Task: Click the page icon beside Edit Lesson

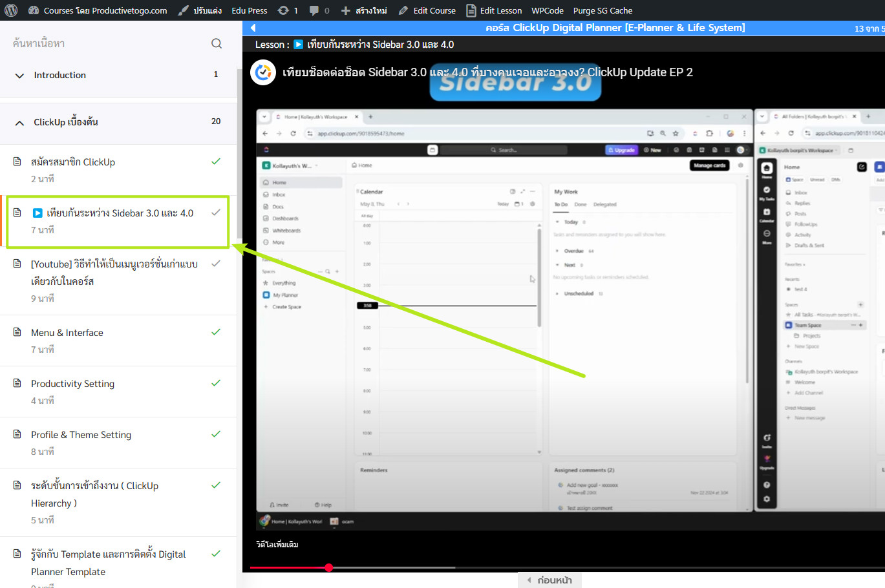Action: (x=471, y=10)
